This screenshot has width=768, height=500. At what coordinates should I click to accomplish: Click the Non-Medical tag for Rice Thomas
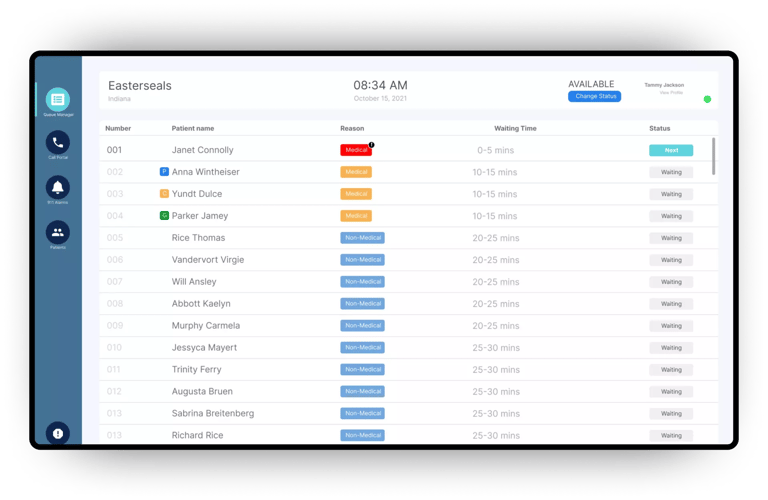[x=362, y=238]
